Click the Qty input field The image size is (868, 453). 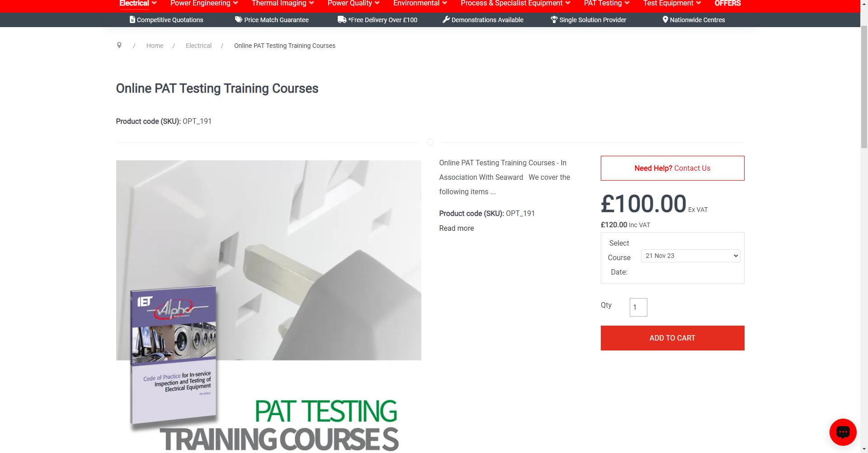point(638,307)
